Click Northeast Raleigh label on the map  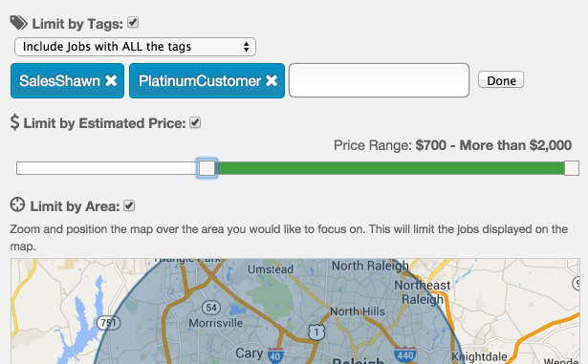[423, 292]
